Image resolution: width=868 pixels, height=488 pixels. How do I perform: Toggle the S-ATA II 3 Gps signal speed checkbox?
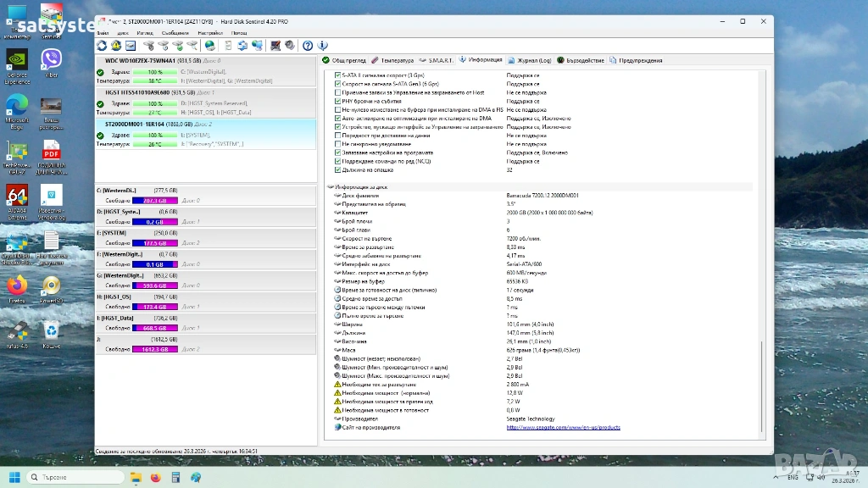(x=337, y=75)
